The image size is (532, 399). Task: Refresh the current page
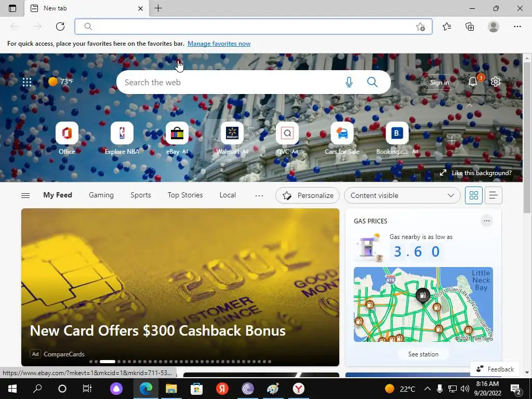60,26
